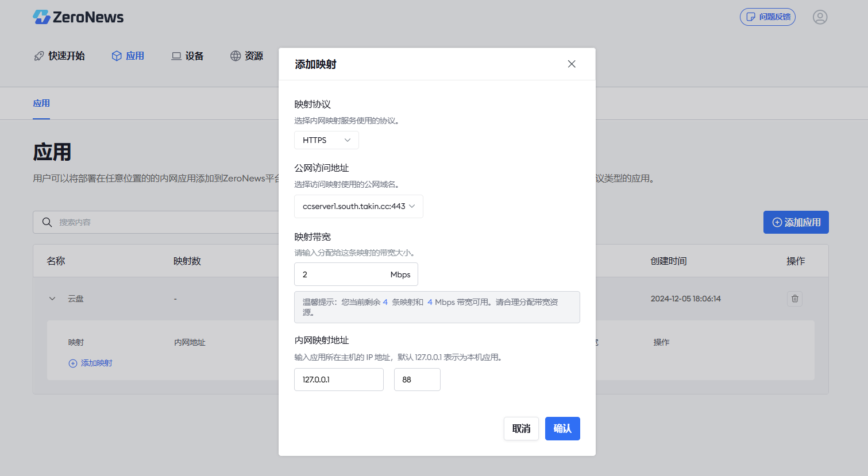Click the magnifier search icon

click(47, 222)
